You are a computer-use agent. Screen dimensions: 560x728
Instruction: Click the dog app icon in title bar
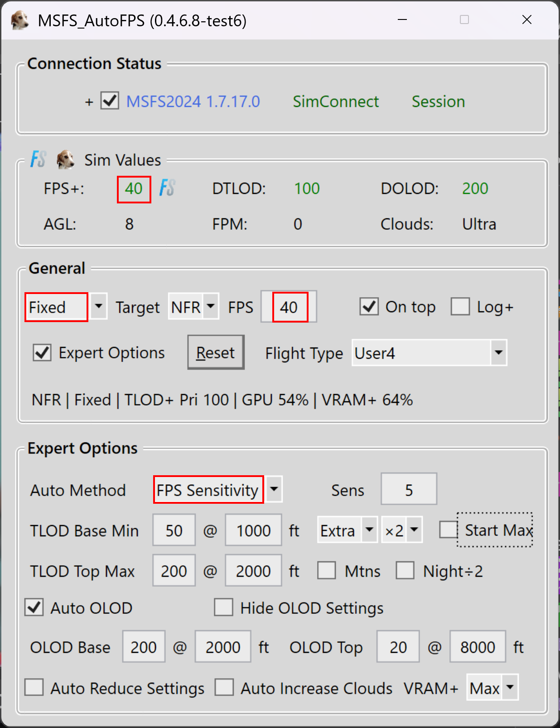coord(19,20)
